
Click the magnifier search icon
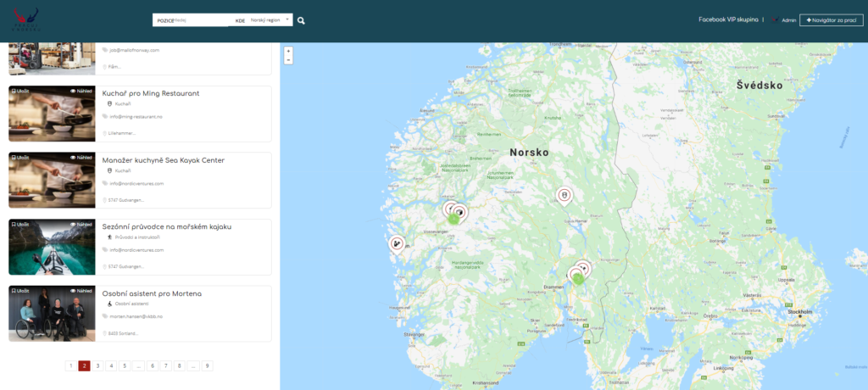[301, 20]
